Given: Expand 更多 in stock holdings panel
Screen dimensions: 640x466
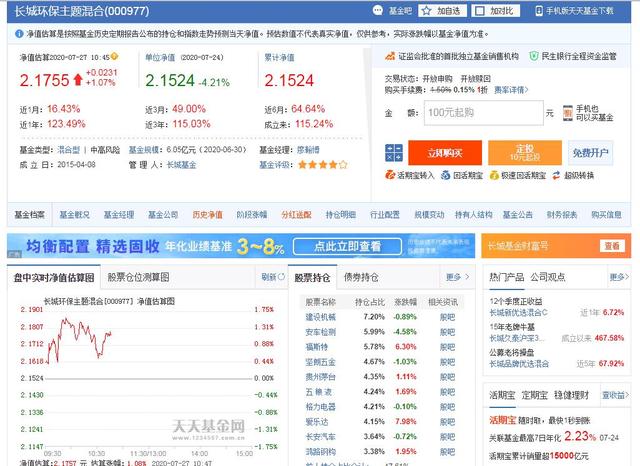Looking at the screenshot, I should click(458, 277).
